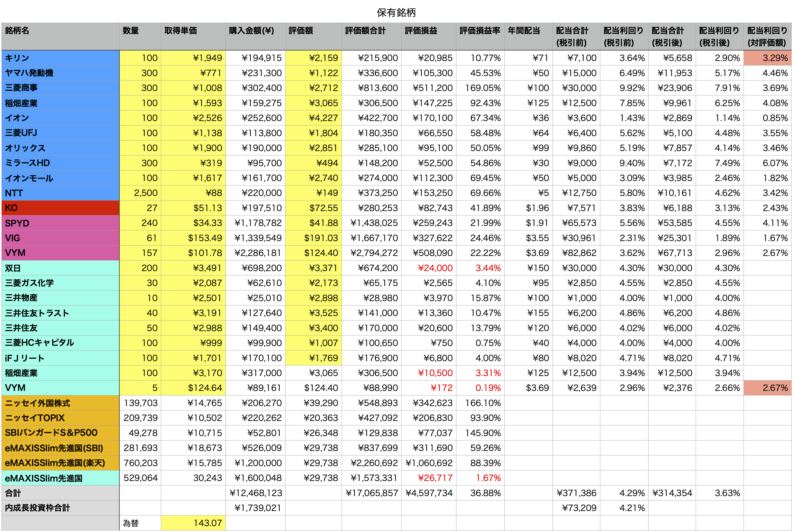Select the highlighted キリン yield 3.29%
Screen dimensions: 793x532
pos(767,58)
